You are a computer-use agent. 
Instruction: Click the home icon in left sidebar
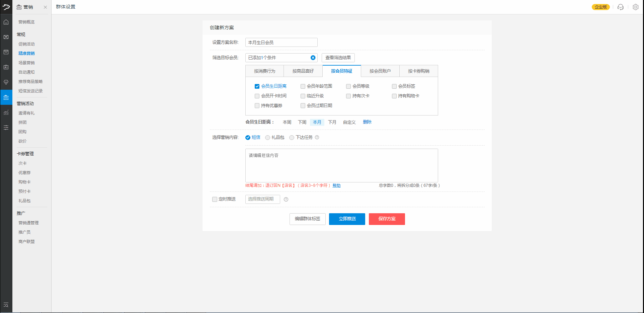point(6,22)
